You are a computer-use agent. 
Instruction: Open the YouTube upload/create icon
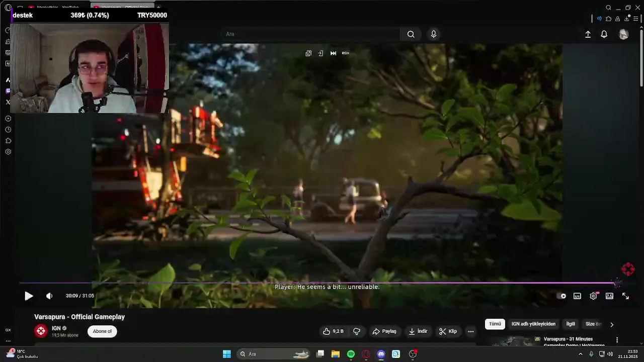[588, 34]
